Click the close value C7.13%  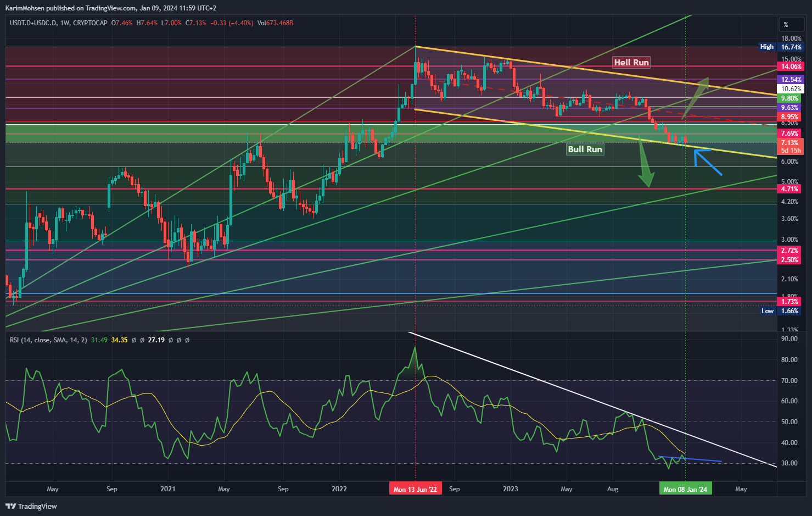tap(195, 23)
